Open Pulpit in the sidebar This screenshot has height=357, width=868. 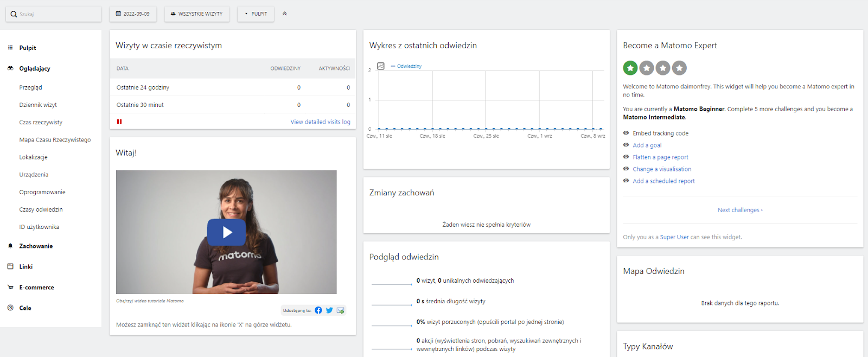coord(28,48)
